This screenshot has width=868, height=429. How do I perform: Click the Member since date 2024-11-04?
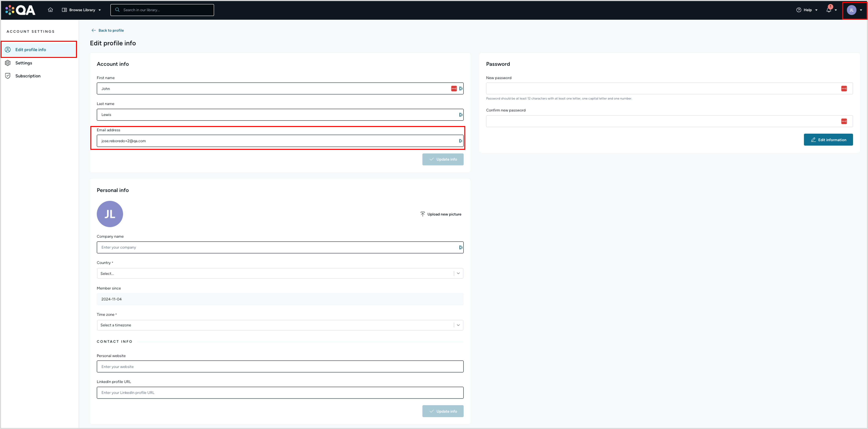[x=112, y=299]
